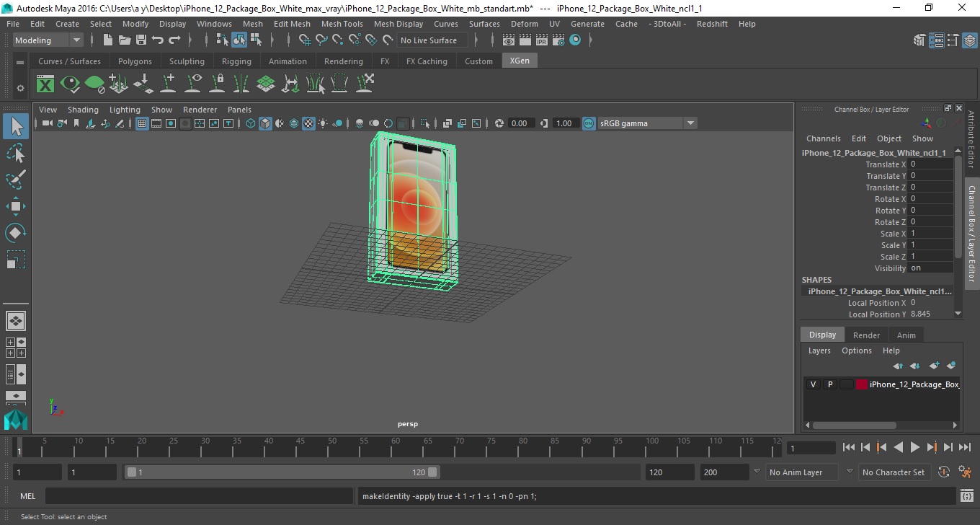
Task: Click the XGen clear preview leaf icon
Action: click(94, 84)
